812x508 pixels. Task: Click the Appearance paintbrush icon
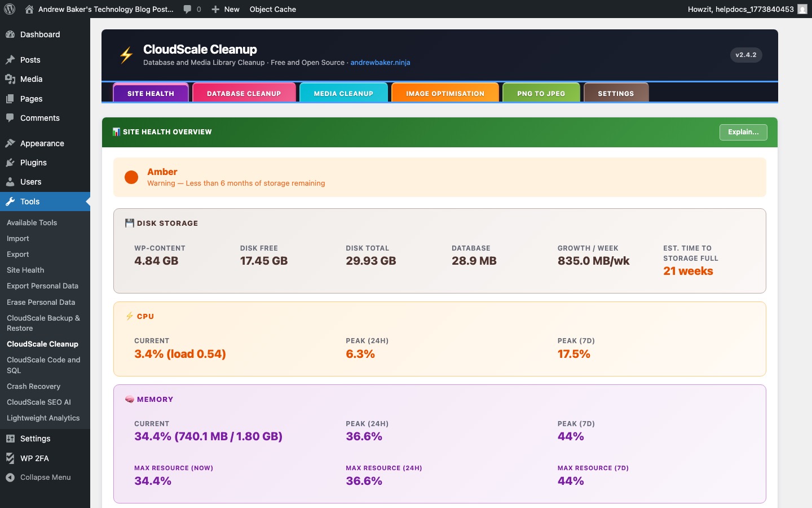tap(10, 143)
